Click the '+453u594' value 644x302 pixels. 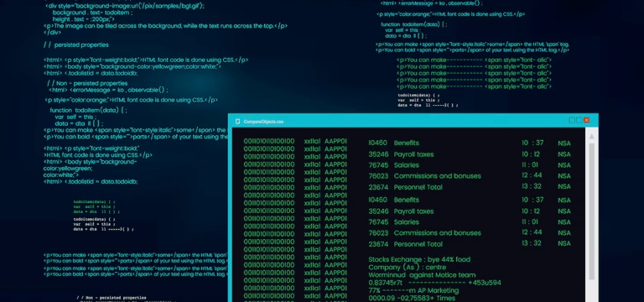point(484,283)
